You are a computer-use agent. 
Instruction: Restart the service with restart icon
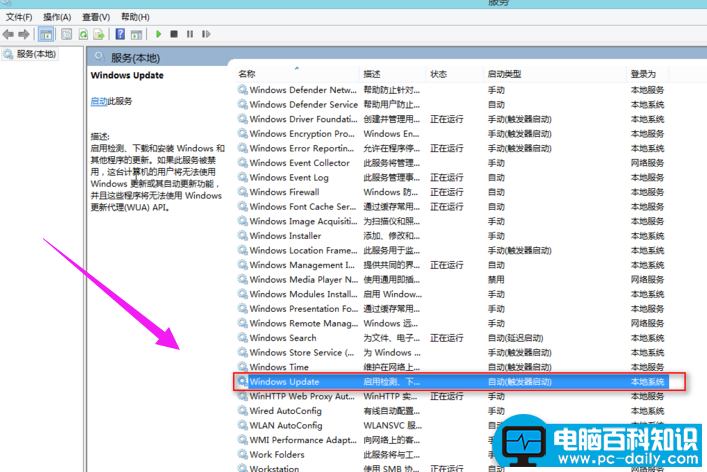(x=206, y=34)
